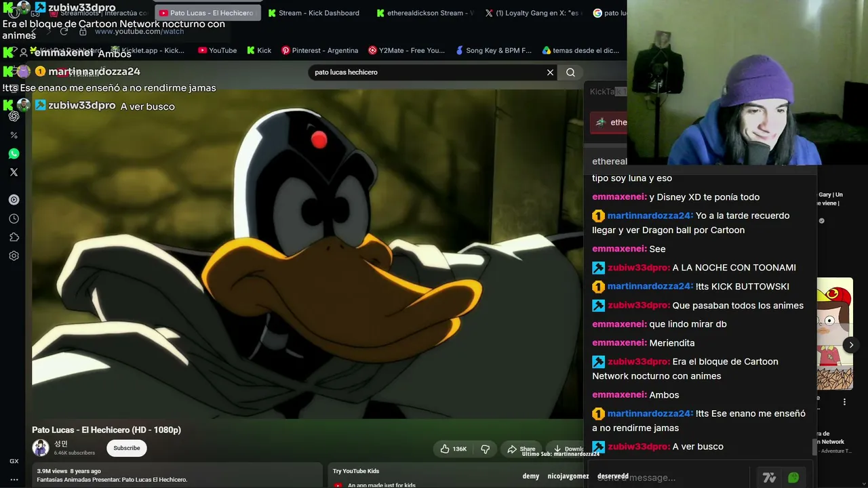Open the temas desde el dic bookmark

[580, 50]
